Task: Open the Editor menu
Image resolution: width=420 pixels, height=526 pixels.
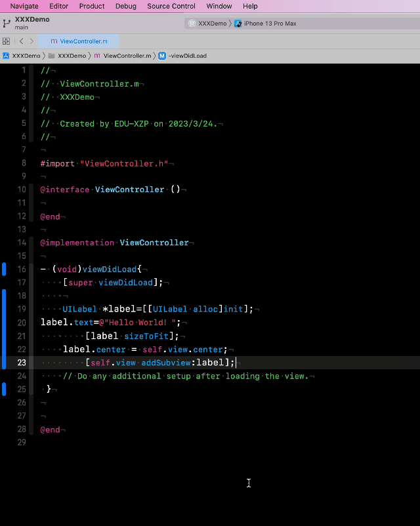Action: 59,6
